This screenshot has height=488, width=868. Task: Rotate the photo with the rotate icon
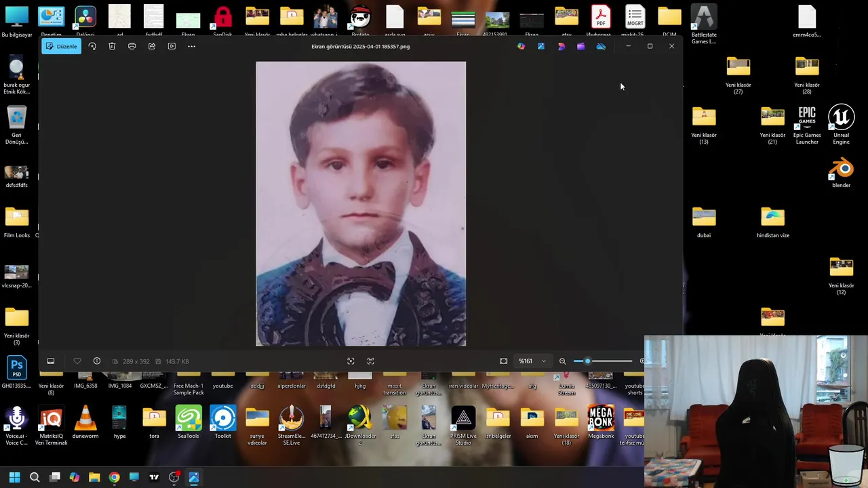click(92, 46)
